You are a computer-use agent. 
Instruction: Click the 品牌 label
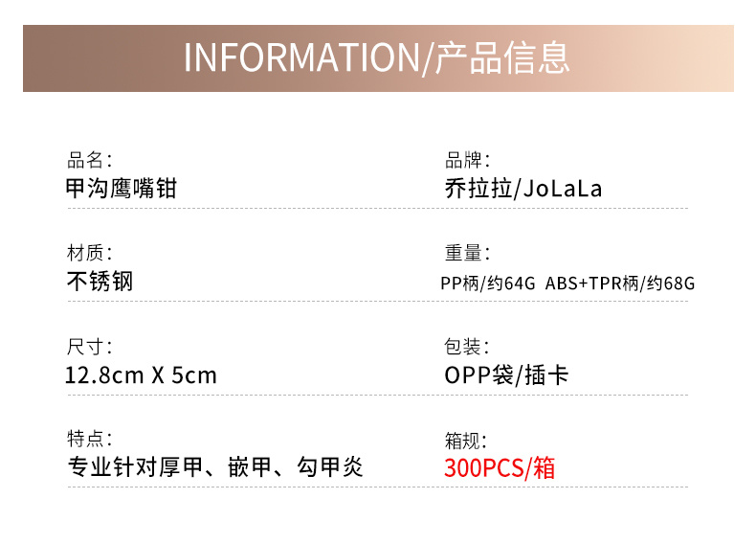(x=467, y=160)
